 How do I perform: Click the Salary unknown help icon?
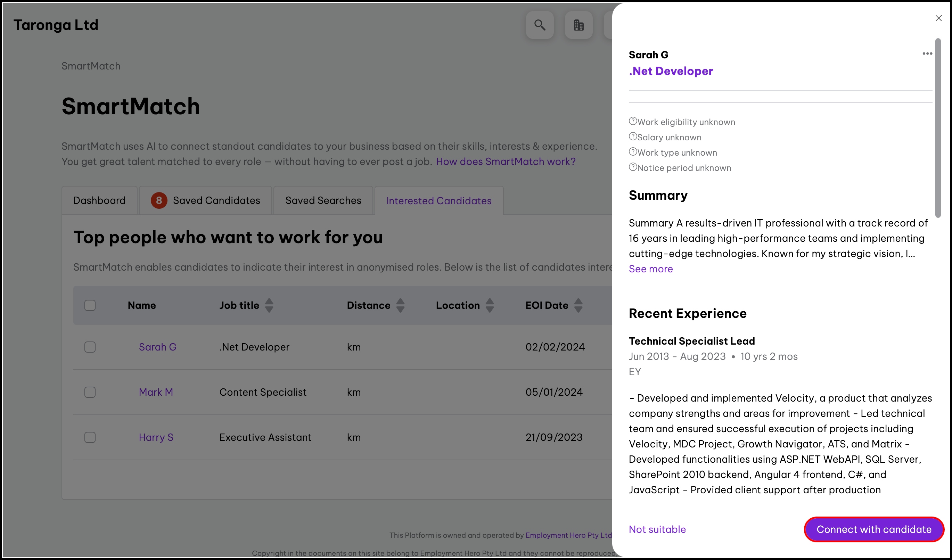[x=633, y=136]
